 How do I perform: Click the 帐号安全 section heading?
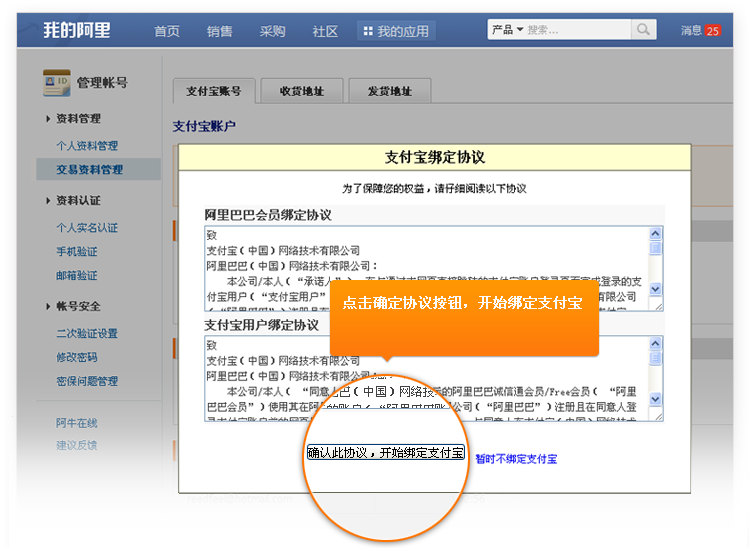click(x=78, y=306)
